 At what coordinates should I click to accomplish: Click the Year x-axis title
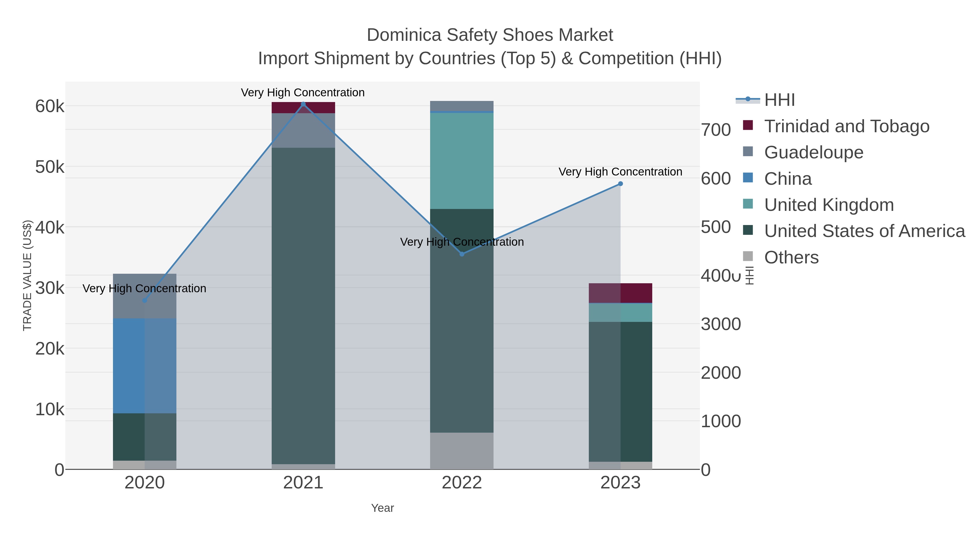coord(382,508)
